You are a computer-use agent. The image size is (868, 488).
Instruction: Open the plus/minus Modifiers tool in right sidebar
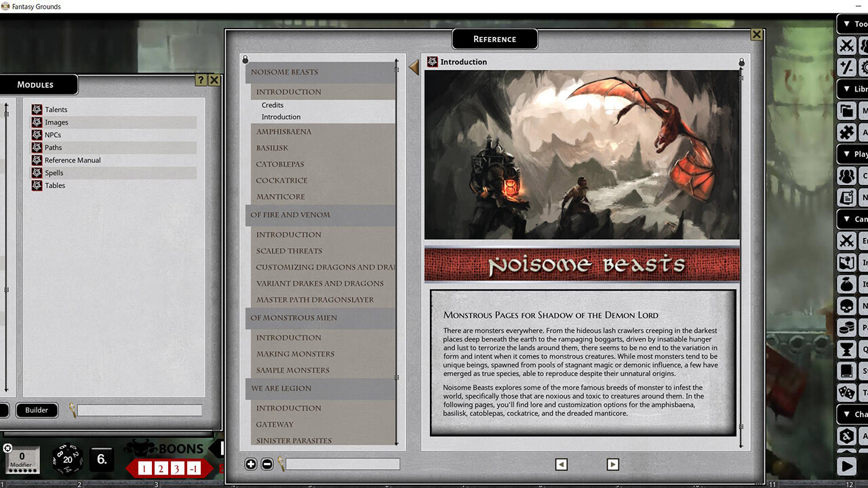click(848, 67)
